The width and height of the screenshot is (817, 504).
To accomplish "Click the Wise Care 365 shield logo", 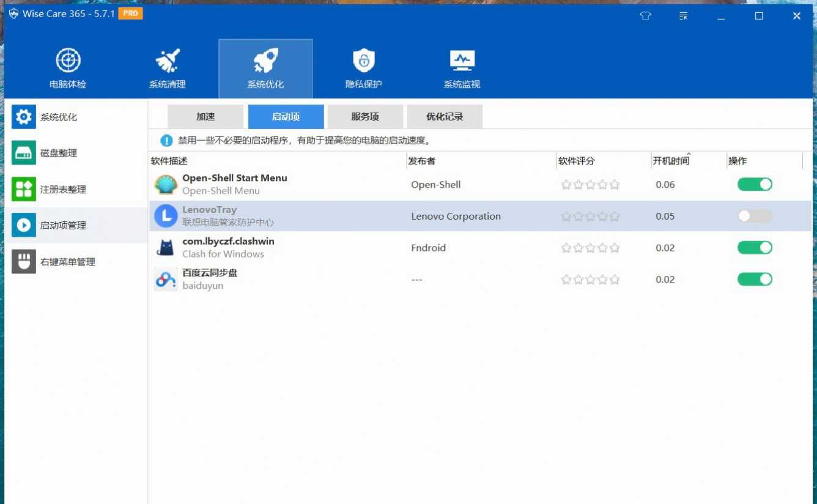I will pyautogui.click(x=14, y=13).
